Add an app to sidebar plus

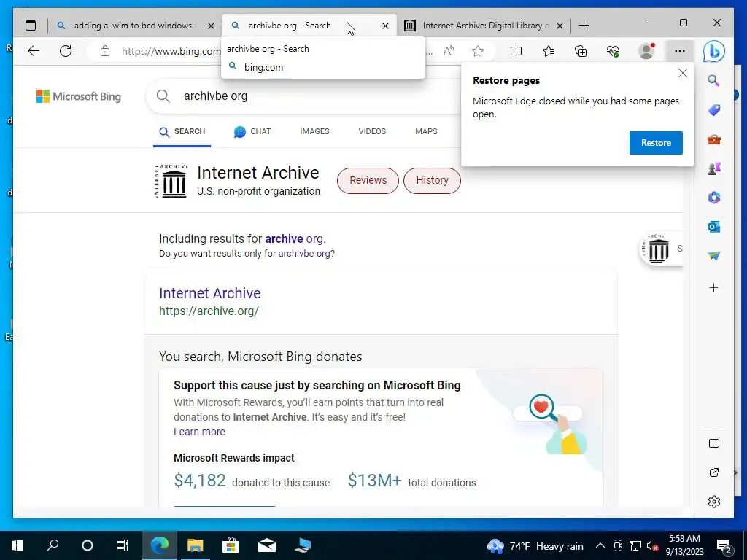click(x=713, y=287)
